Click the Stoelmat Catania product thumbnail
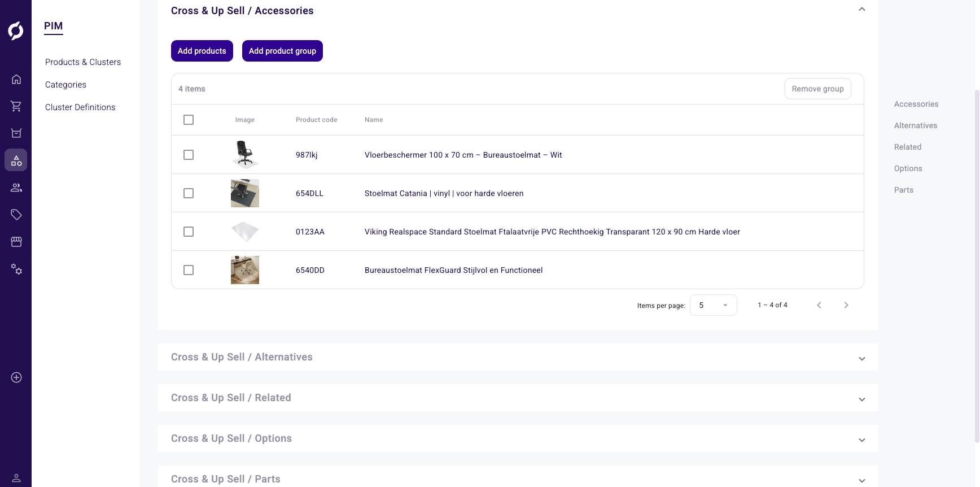 (x=245, y=193)
